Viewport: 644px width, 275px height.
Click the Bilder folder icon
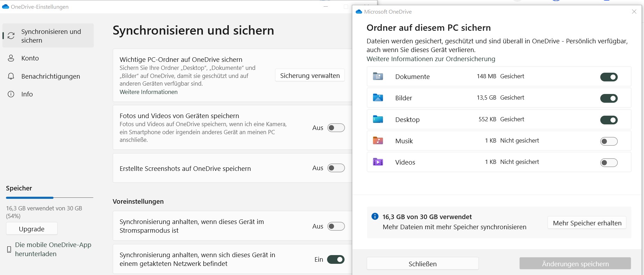coord(378,98)
